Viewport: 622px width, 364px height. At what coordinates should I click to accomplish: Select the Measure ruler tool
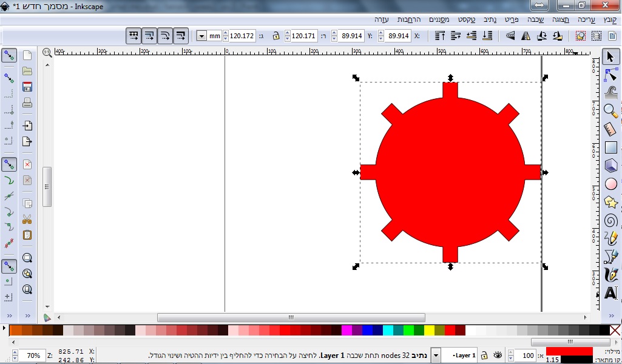pos(610,129)
